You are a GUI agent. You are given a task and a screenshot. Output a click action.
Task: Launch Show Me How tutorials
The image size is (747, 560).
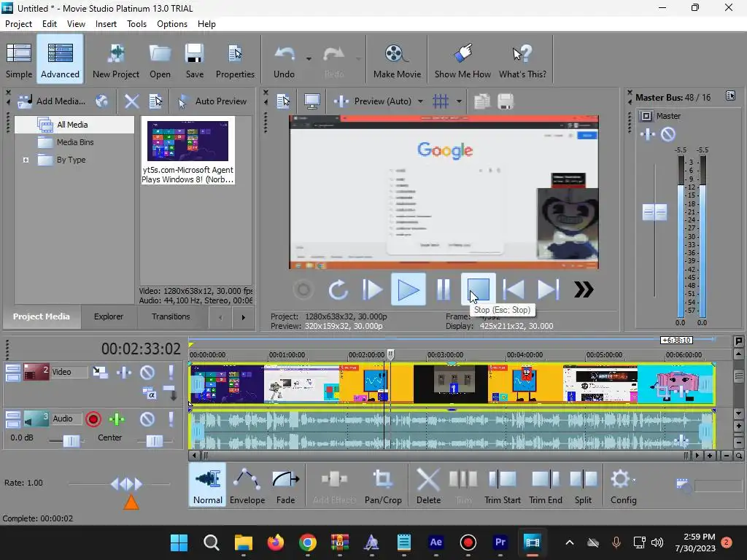pyautogui.click(x=462, y=60)
